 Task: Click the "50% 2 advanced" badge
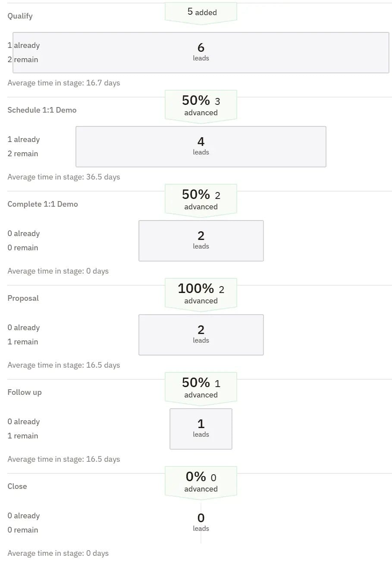(x=201, y=200)
